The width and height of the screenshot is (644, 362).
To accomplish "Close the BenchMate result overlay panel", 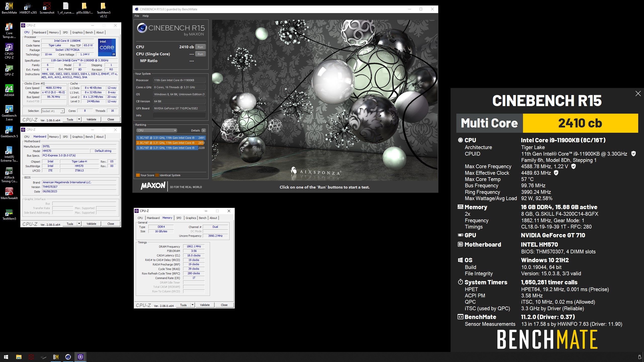I will click(638, 94).
